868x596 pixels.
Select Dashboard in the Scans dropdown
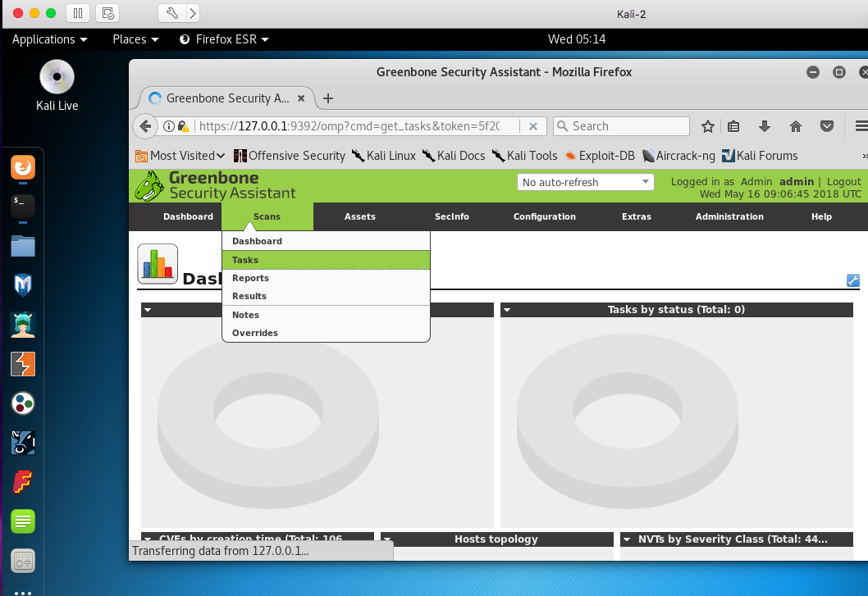tap(326, 241)
